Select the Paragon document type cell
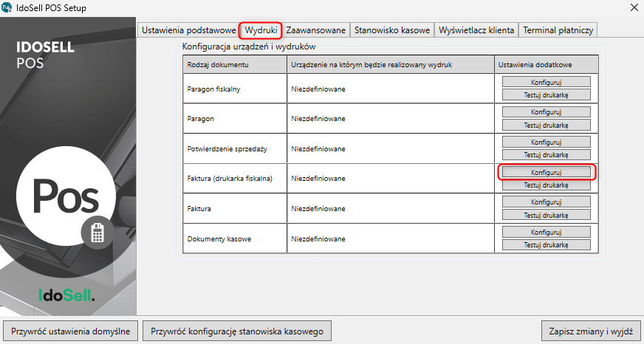Image resolution: width=644 pixels, height=344 pixels. (x=235, y=119)
